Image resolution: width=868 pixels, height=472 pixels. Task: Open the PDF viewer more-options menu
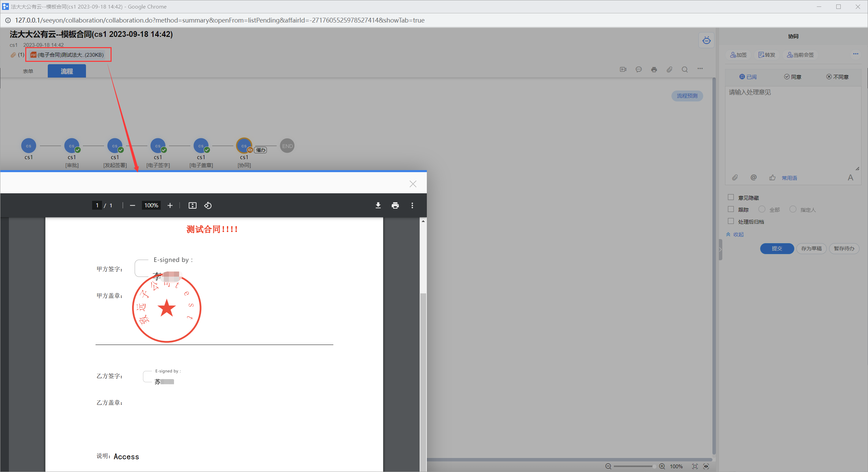click(x=412, y=205)
